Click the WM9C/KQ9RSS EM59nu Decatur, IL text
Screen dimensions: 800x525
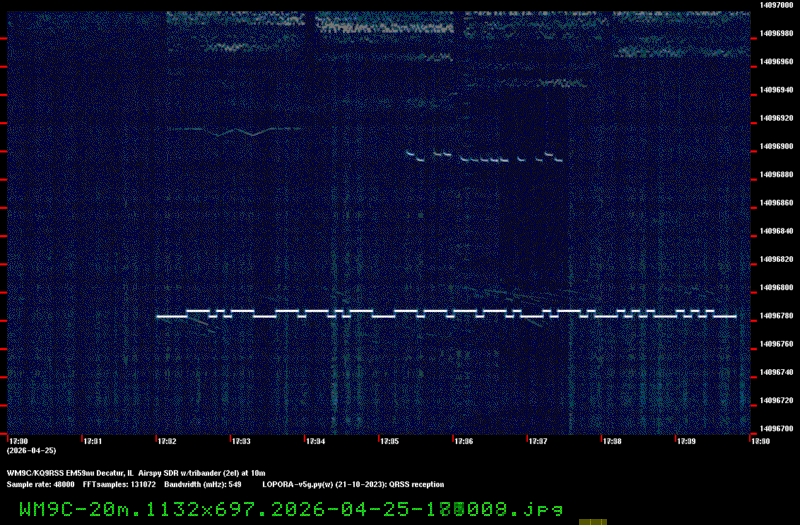70,473
